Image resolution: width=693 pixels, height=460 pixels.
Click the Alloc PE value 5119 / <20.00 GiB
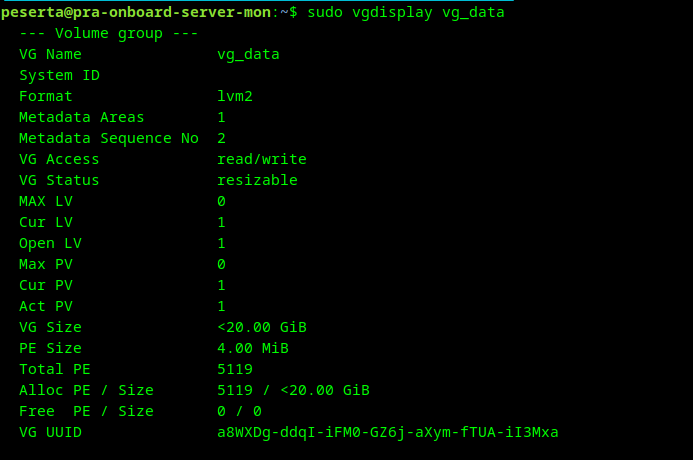[x=293, y=390]
